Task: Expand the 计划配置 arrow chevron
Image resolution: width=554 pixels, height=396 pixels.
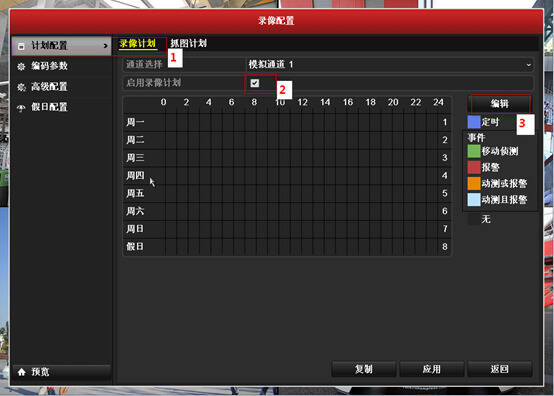Action: (x=105, y=46)
